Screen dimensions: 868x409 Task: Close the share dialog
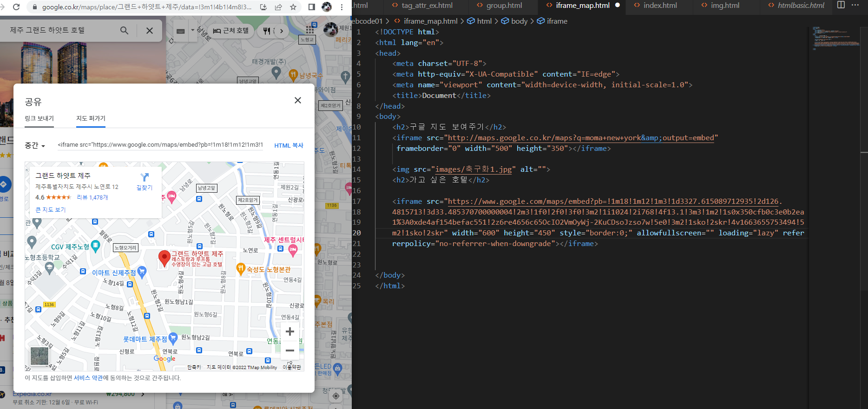(298, 100)
